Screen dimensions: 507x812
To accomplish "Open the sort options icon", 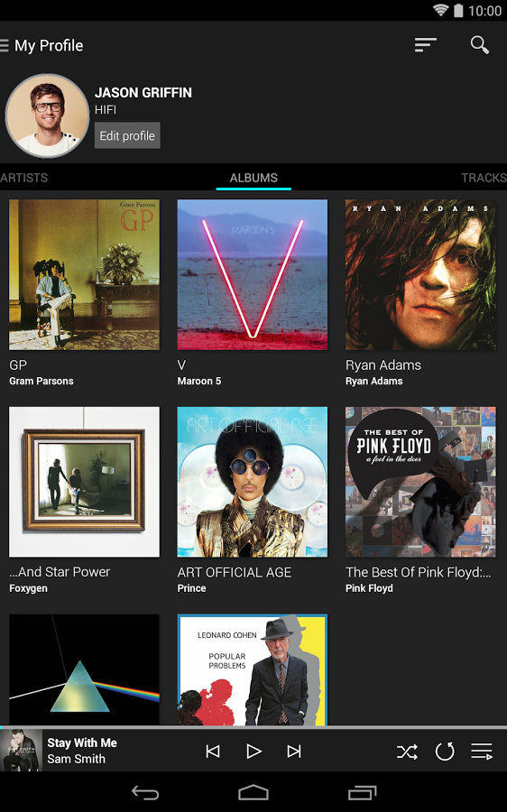I will coord(425,45).
